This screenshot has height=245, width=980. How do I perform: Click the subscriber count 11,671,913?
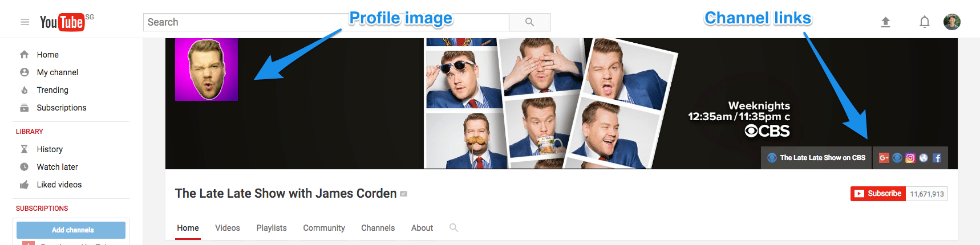pyautogui.click(x=927, y=194)
